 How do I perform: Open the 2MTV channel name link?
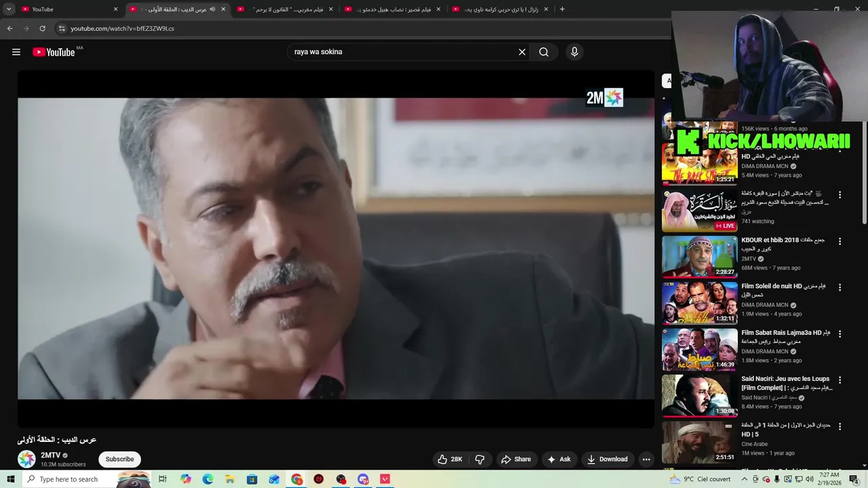(51, 455)
